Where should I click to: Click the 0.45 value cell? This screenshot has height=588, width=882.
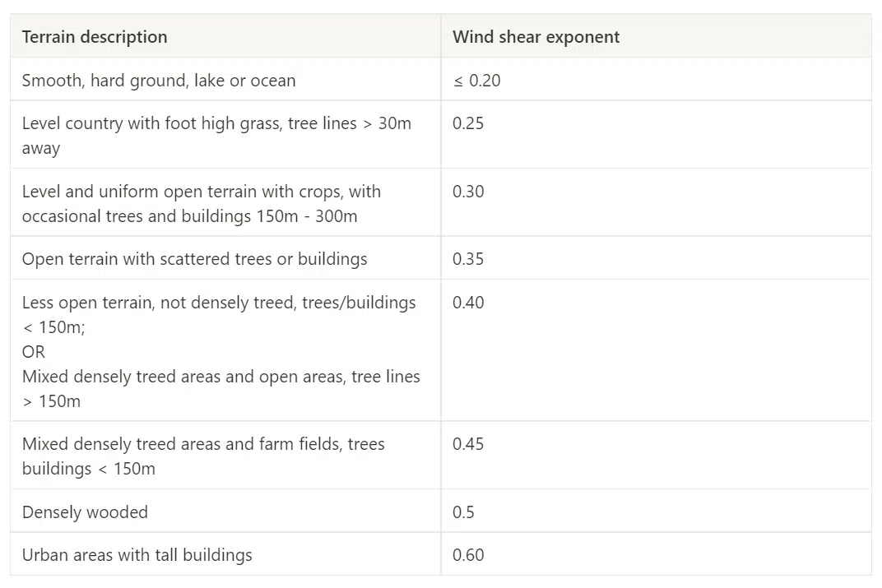click(x=468, y=444)
